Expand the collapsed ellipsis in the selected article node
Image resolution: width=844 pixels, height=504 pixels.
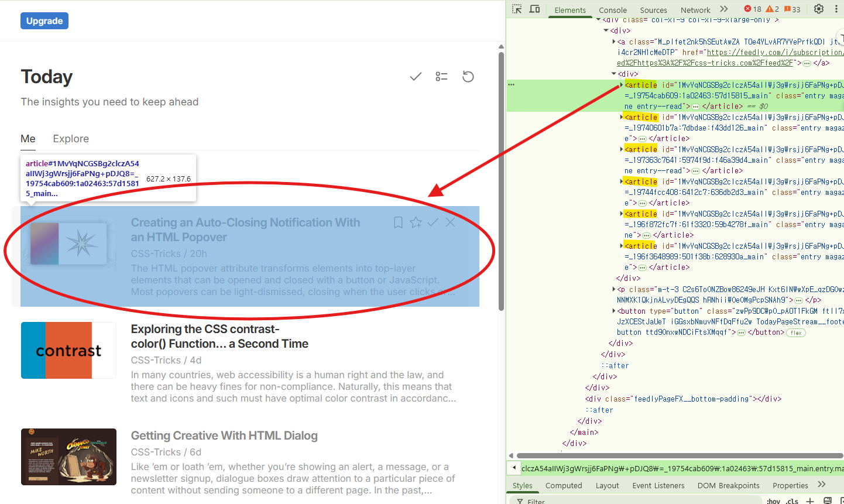[696, 107]
